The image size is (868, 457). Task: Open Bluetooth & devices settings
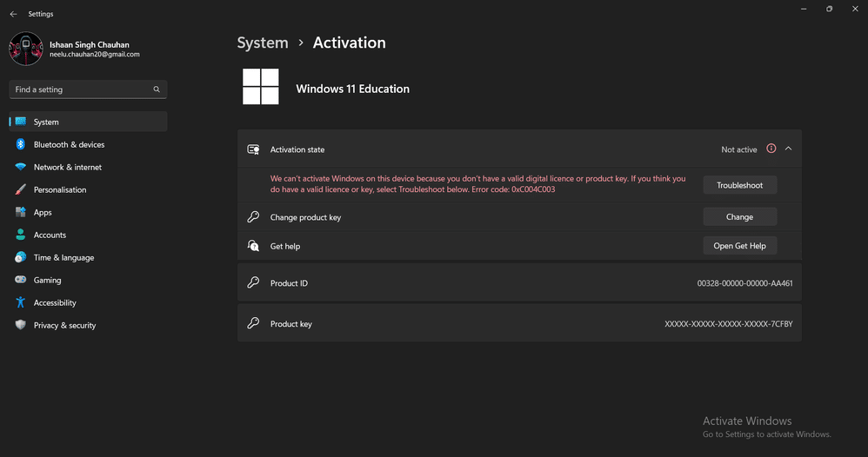[88, 144]
